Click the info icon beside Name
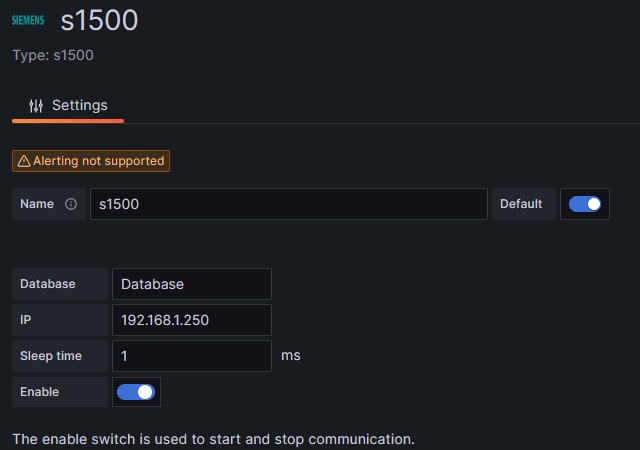 tap(71, 204)
